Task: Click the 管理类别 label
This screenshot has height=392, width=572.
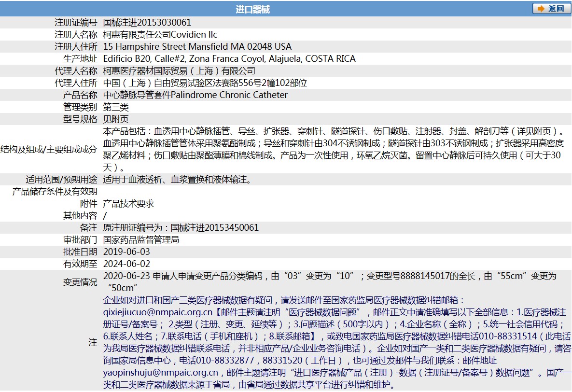Action: point(80,107)
